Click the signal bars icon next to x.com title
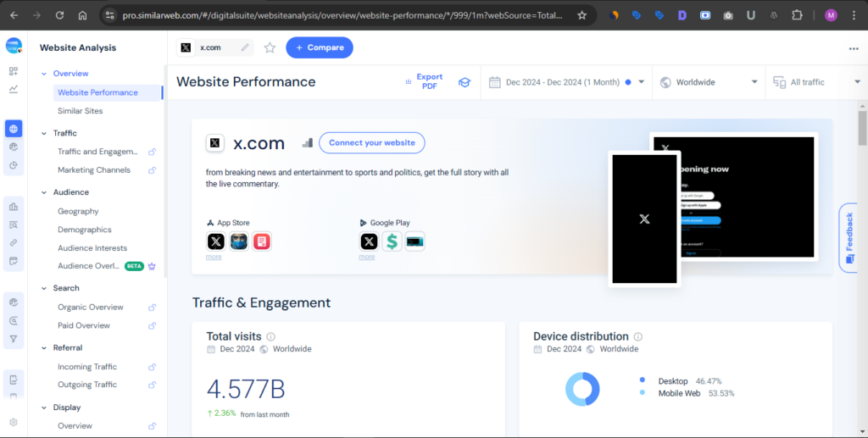Viewport: 868px width, 438px height. click(308, 142)
